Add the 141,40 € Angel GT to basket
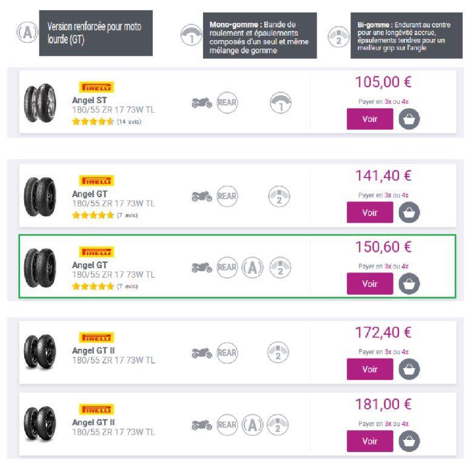 (x=409, y=212)
